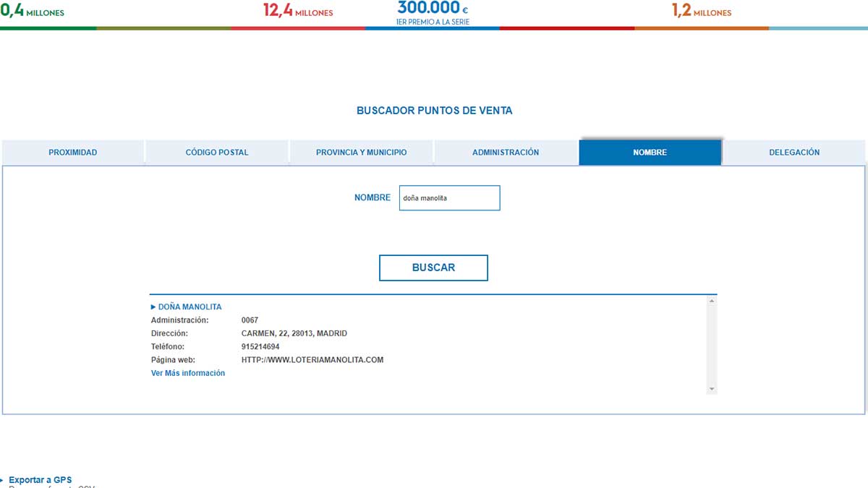Open the Ver Más información link

coord(188,373)
